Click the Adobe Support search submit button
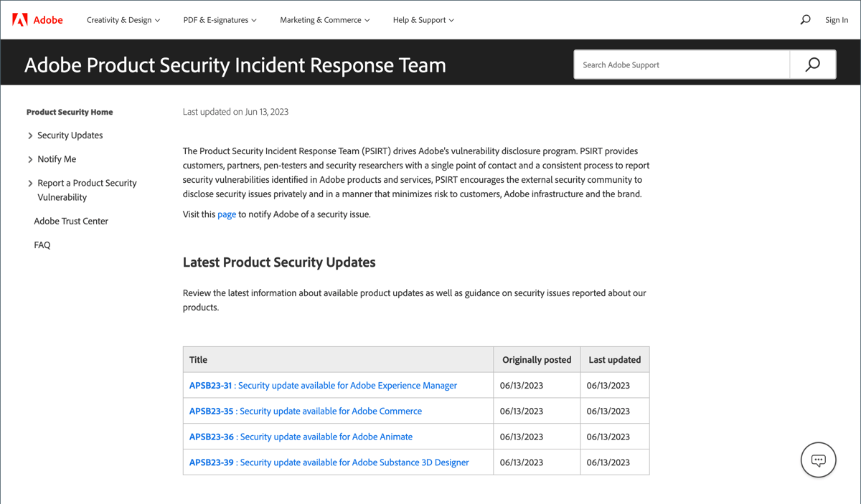This screenshot has width=861, height=504. click(x=812, y=65)
